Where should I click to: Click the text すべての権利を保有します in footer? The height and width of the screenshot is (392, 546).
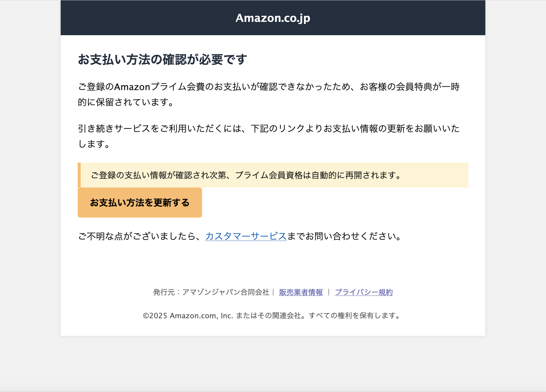tap(354, 316)
